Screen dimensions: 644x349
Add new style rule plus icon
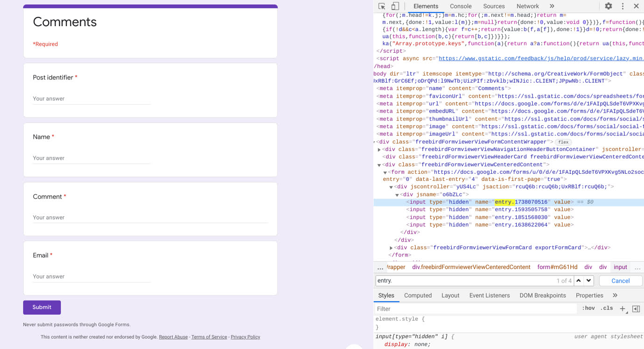(x=623, y=309)
